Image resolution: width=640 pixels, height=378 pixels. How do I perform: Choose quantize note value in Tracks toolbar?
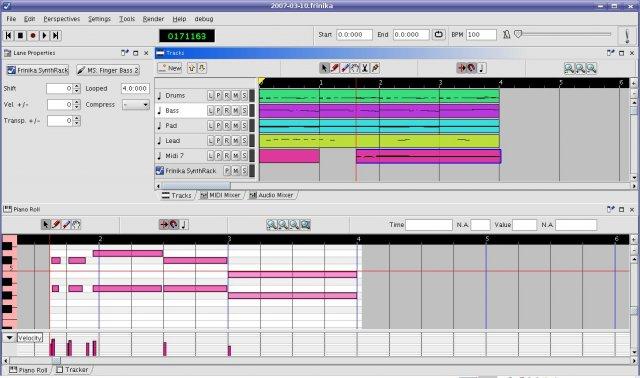pos(482,68)
